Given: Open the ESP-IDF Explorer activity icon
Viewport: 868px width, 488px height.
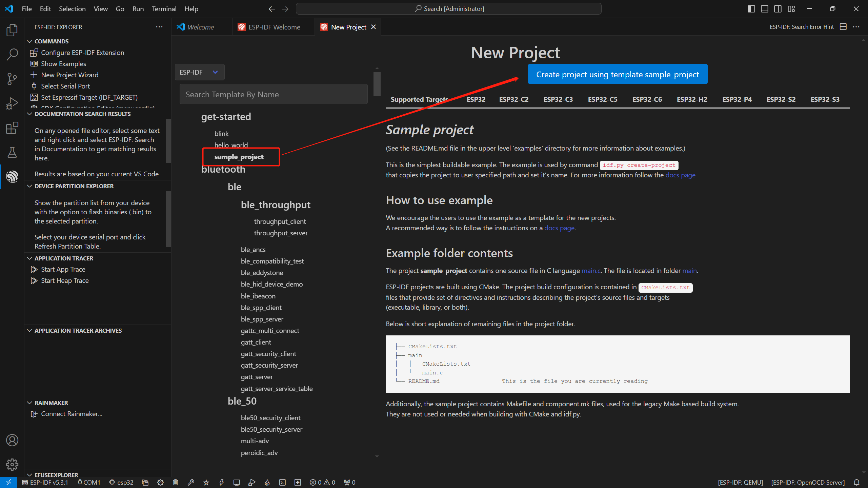Looking at the screenshot, I should pyautogui.click(x=12, y=176).
